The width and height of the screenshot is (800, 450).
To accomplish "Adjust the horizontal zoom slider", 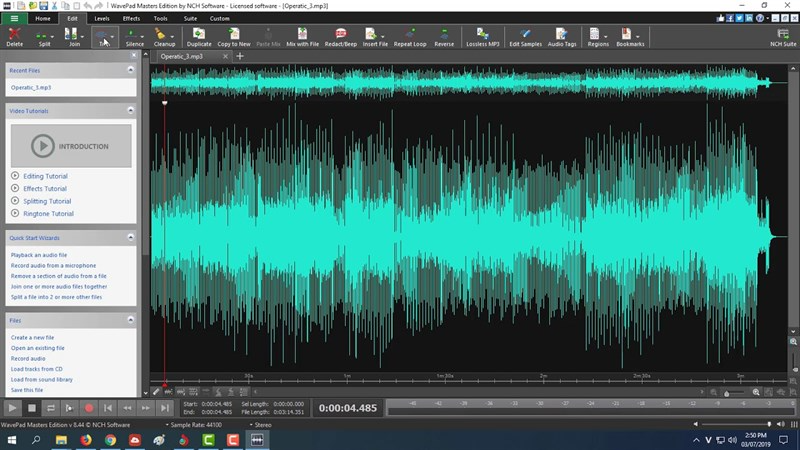I will 734,392.
